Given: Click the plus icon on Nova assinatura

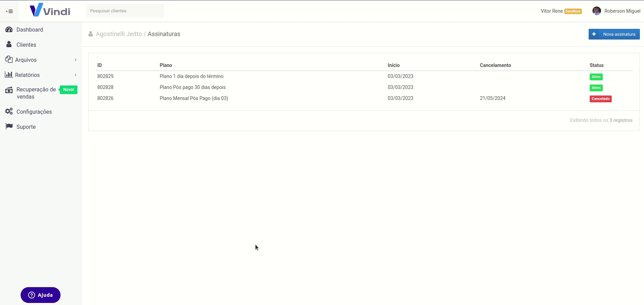Looking at the screenshot, I should [594, 34].
